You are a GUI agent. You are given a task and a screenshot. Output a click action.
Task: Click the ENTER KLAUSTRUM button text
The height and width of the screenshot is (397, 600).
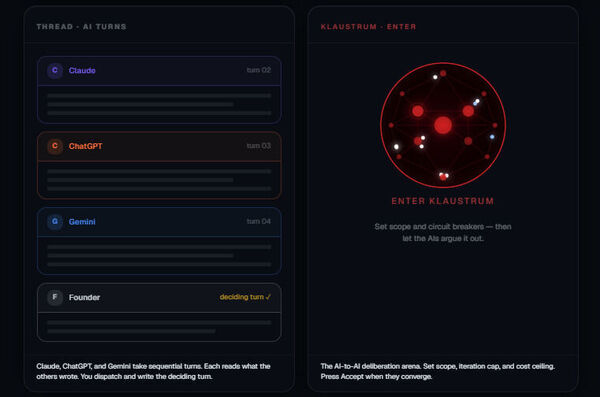(x=443, y=201)
